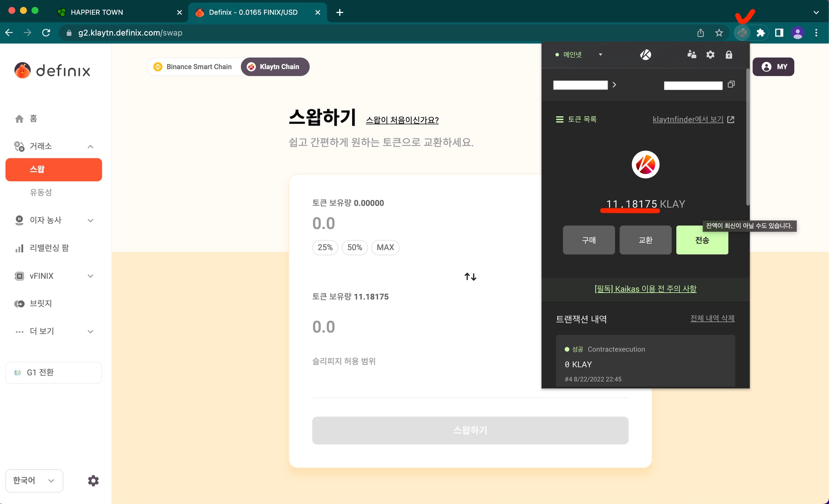The height and width of the screenshot is (504, 829).
Task: Click the swap direction arrows icon
Action: coord(470,277)
